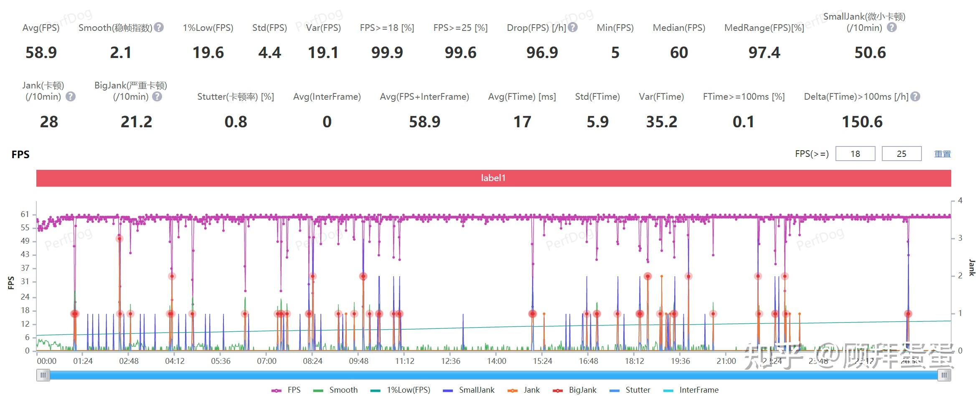Click FTime>=100ms [%] value 0.1
Image resolution: width=980 pixels, height=396 pixels.
coord(744,122)
